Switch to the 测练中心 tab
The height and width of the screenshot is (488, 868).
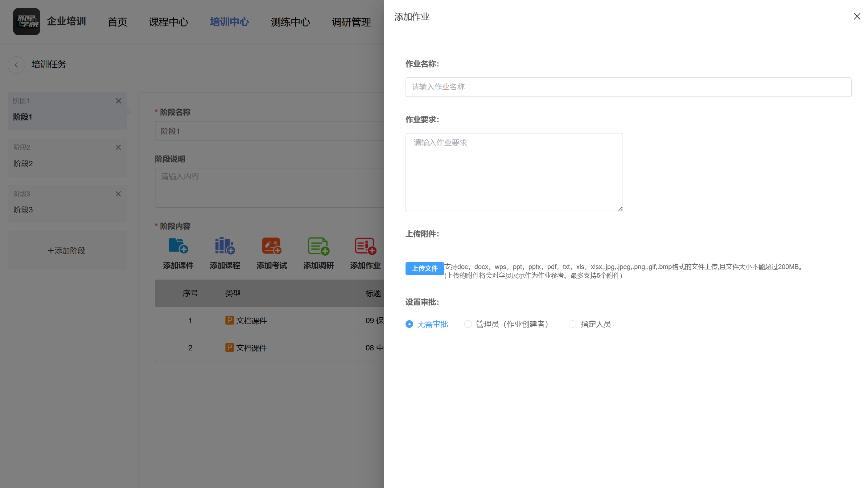290,22
